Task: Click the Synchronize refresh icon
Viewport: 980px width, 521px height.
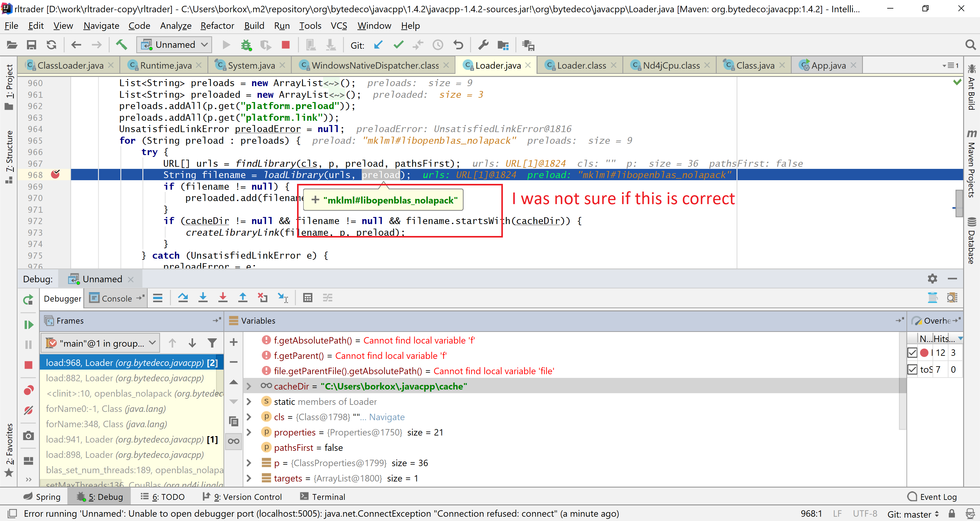Action: (51, 45)
